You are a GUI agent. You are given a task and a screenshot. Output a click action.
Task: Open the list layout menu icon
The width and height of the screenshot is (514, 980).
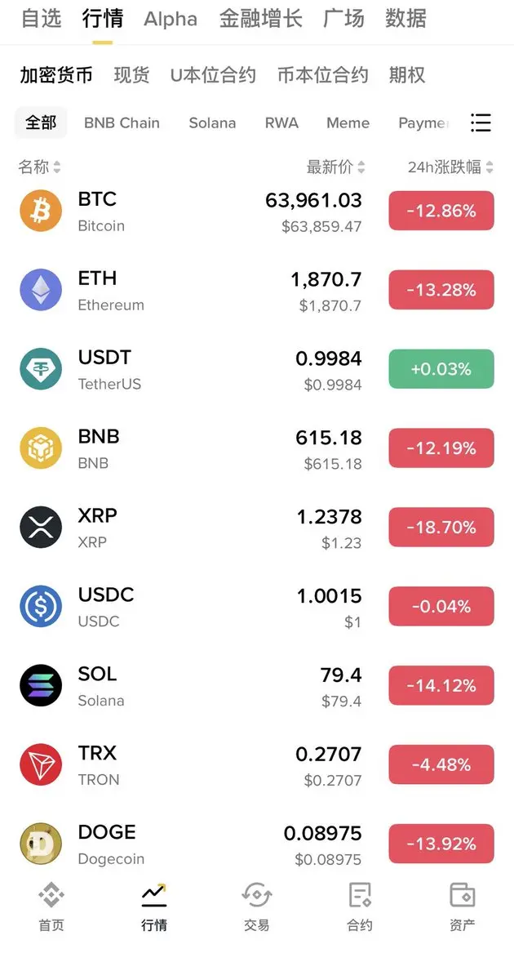point(481,122)
